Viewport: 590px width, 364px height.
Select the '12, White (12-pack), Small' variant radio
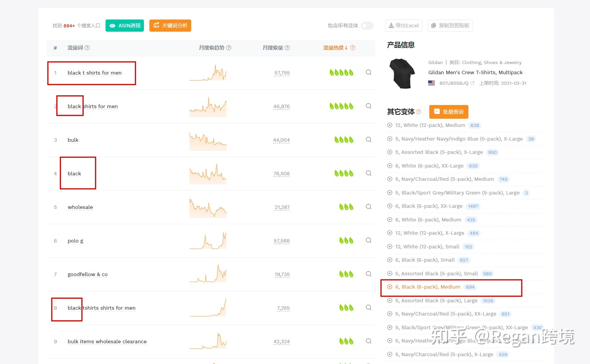[389, 246]
